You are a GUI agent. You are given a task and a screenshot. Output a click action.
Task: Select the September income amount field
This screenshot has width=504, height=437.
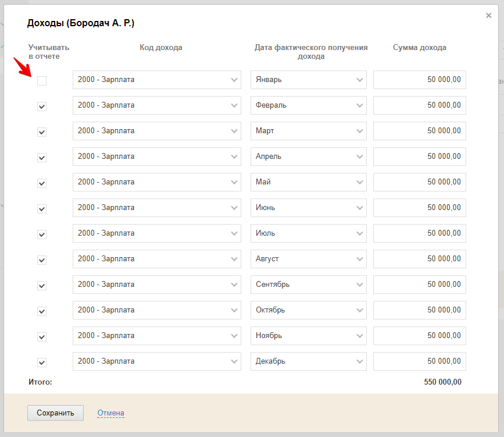click(x=419, y=285)
